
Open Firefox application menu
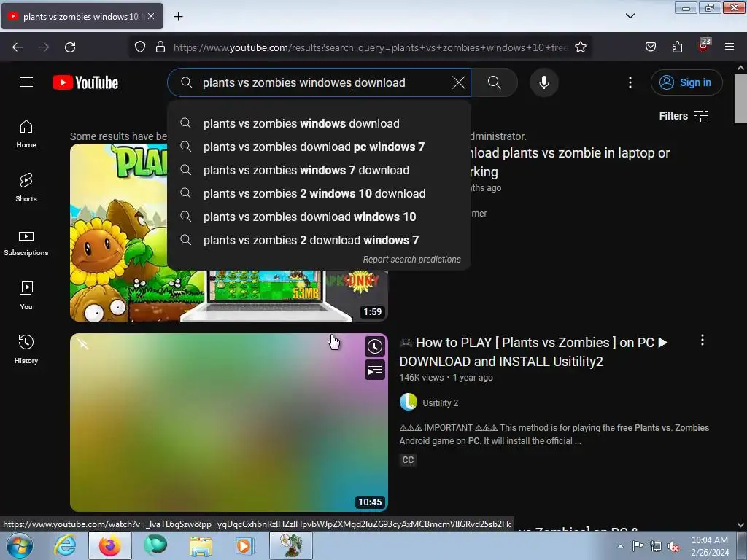[729, 47]
